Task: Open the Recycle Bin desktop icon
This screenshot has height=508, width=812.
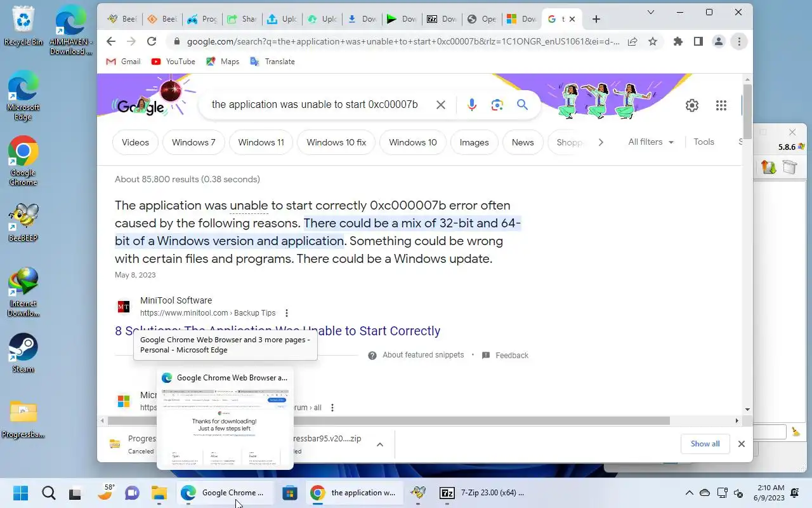Action: click(x=23, y=27)
